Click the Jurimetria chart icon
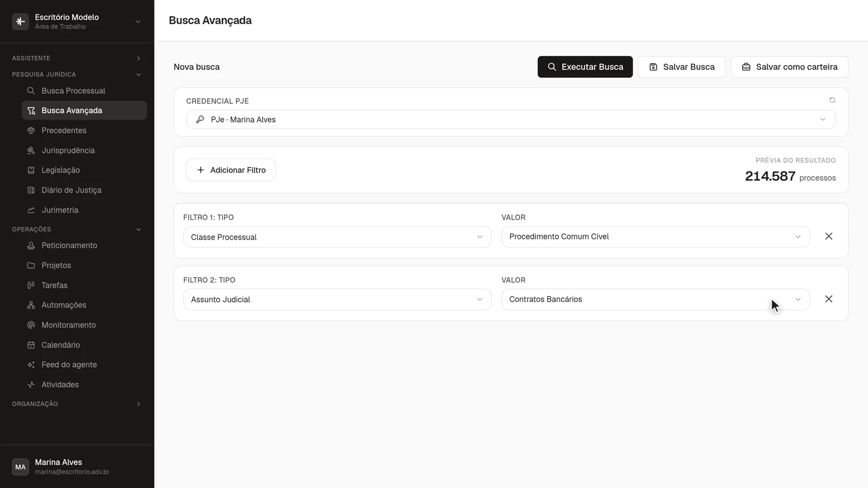 tap(31, 210)
